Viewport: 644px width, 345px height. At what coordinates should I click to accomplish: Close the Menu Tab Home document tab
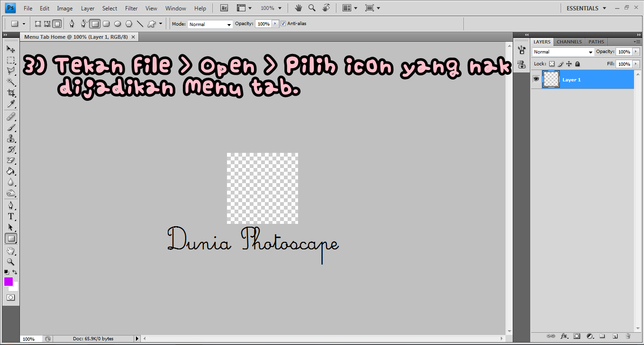(133, 36)
